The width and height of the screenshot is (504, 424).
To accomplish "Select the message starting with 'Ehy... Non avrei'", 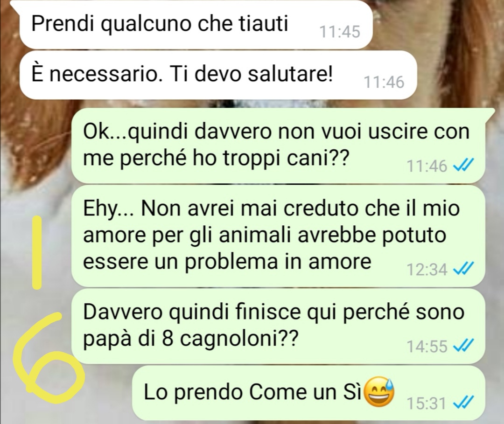I will click(278, 236).
